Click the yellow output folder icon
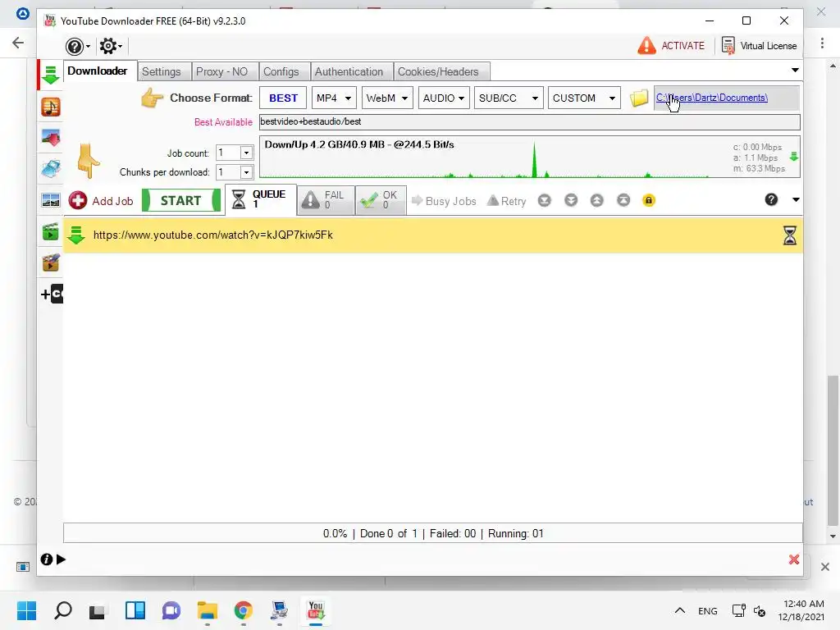 [638, 98]
